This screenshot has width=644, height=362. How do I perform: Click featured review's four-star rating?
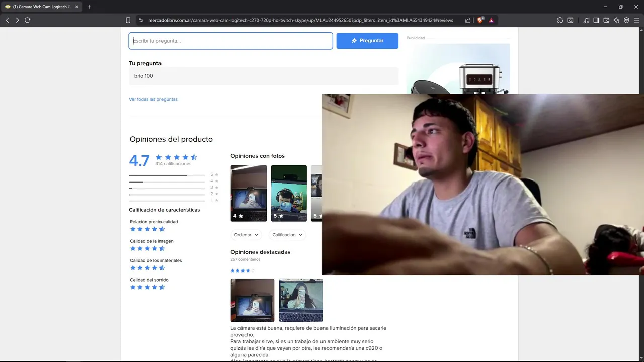coord(243,270)
